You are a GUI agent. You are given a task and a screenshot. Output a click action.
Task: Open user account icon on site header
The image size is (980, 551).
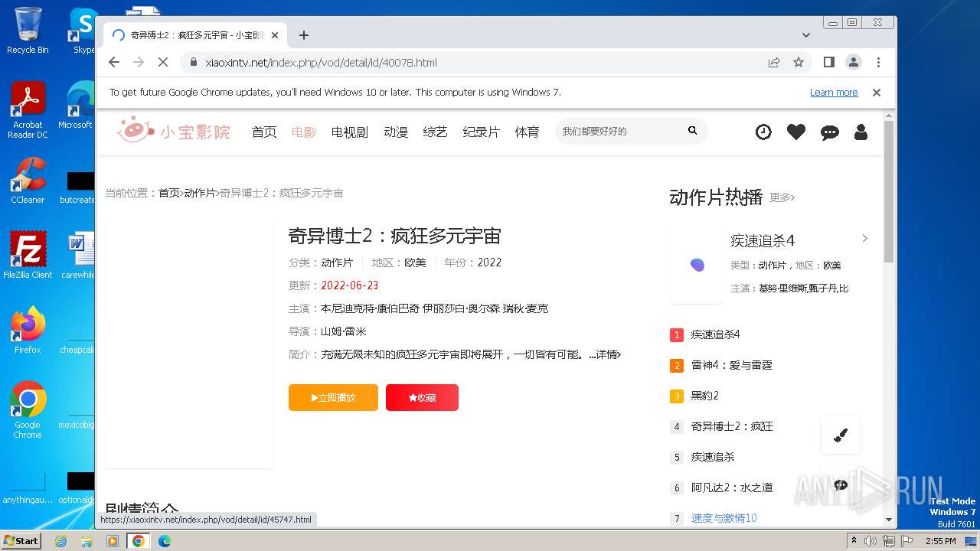tap(861, 132)
